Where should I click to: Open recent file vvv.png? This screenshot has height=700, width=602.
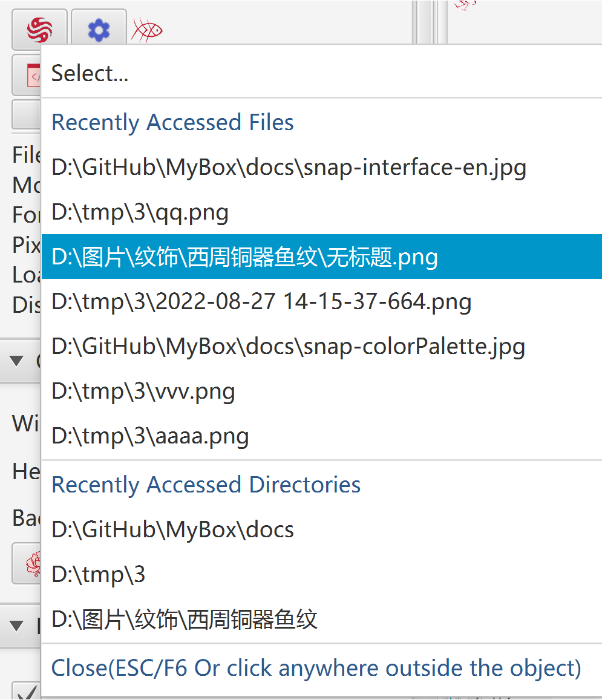[x=321, y=391]
